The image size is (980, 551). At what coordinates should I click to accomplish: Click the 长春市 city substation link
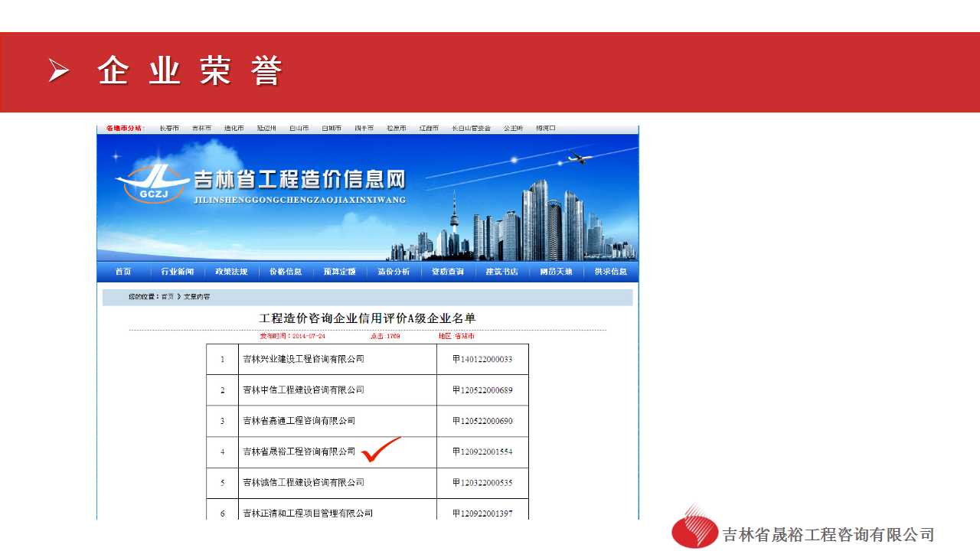coord(169,129)
